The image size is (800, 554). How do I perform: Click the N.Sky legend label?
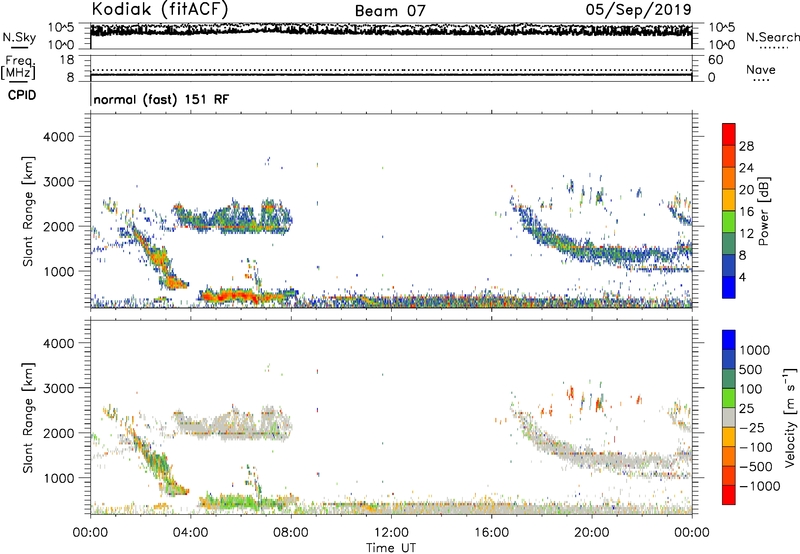pos(19,37)
